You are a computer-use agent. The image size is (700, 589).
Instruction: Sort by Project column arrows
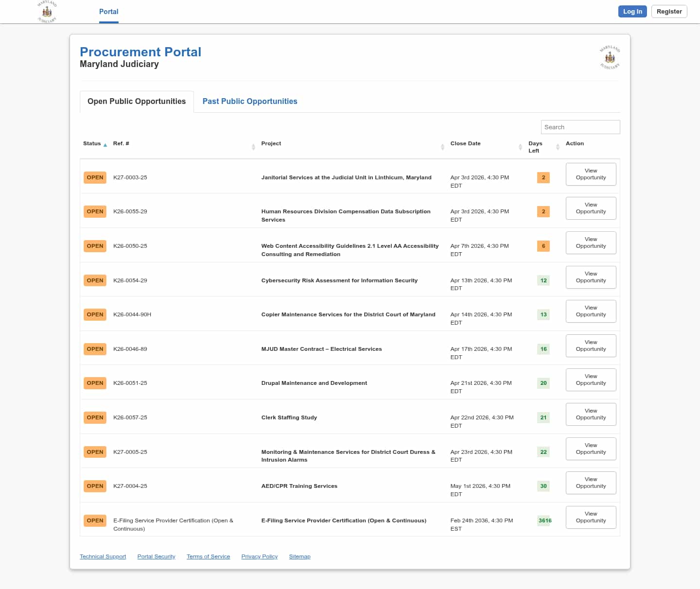(442, 147)
